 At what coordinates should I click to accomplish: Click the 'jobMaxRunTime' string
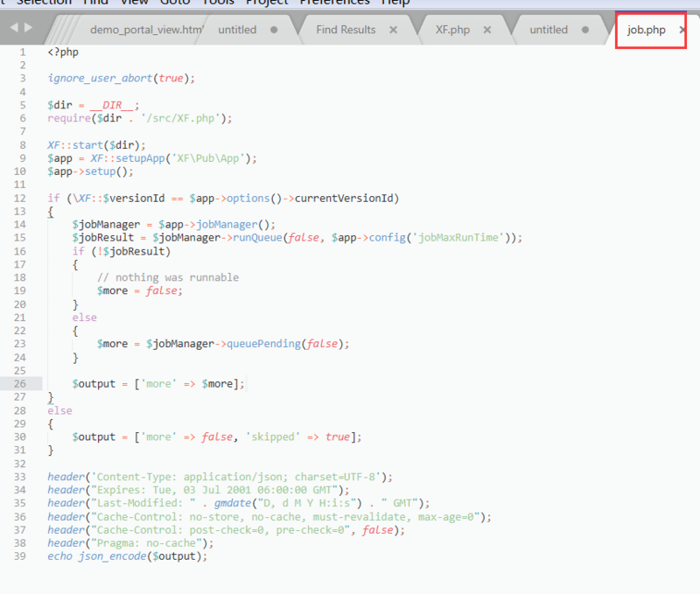point(458,238)
